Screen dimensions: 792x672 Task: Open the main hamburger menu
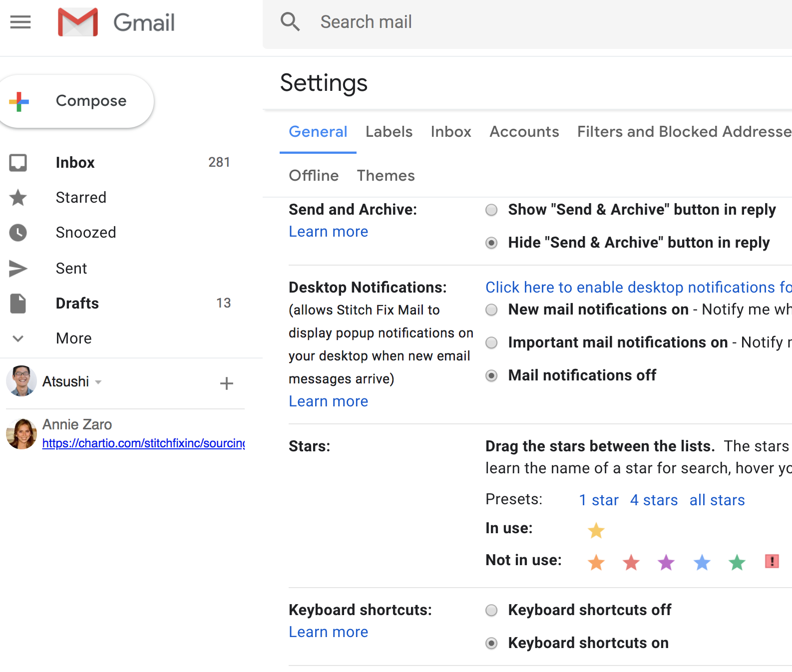20,22
